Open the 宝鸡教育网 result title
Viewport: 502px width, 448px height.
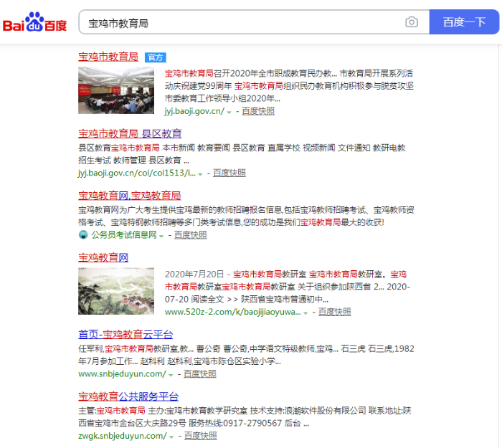[x=103, y=257]
